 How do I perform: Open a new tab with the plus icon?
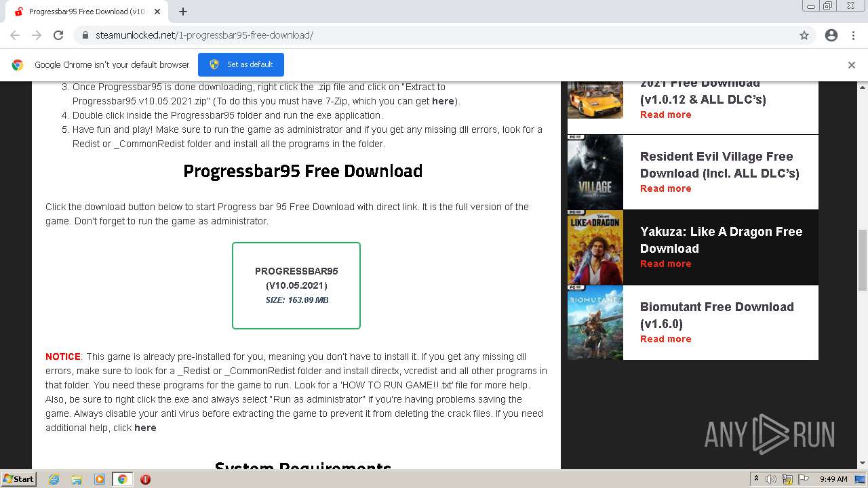pos(183,12)
